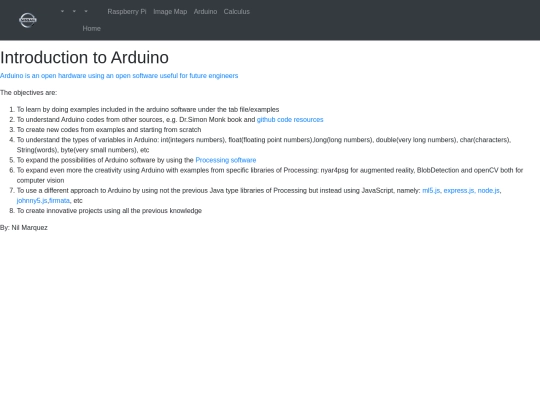Open the ml5.js link
The image size is (540, 405).
tap(431, 190)
